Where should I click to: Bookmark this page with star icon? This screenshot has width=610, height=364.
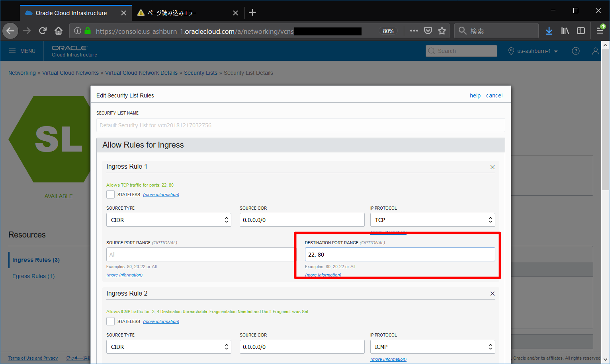[x=442, y=31]
